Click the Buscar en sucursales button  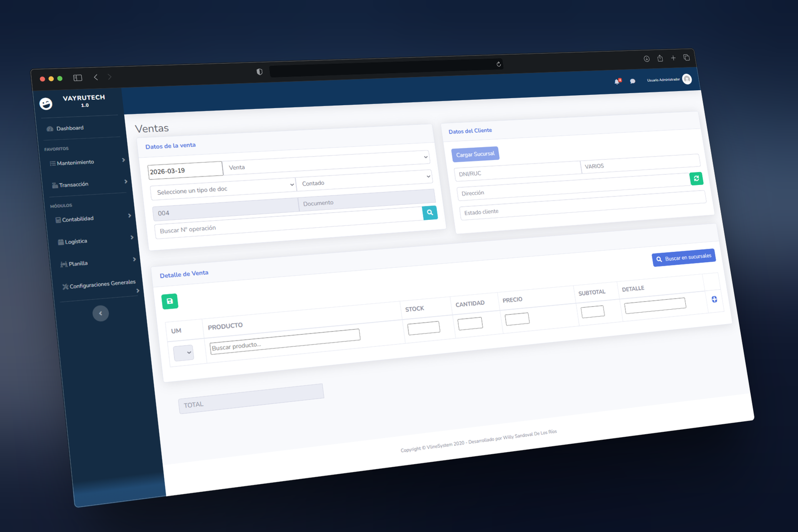click(x=683, y=258)
